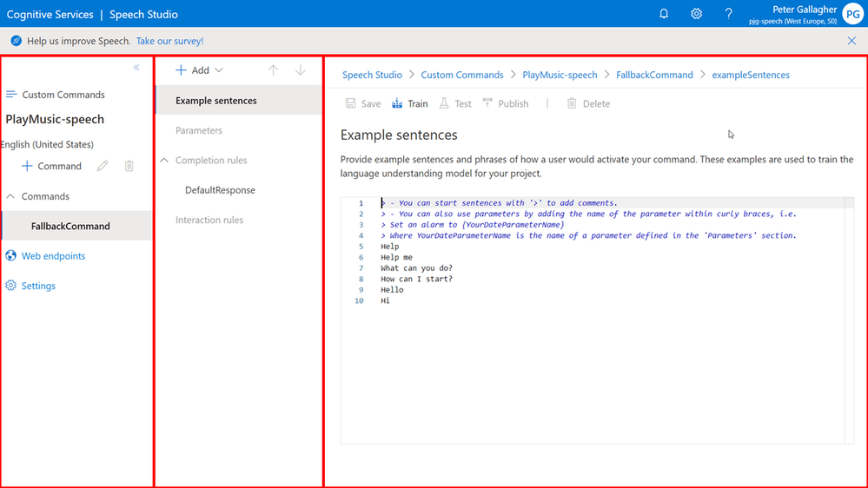Click English (United States) language label
This screenshot has height=488, width=868.
(47, 144)
